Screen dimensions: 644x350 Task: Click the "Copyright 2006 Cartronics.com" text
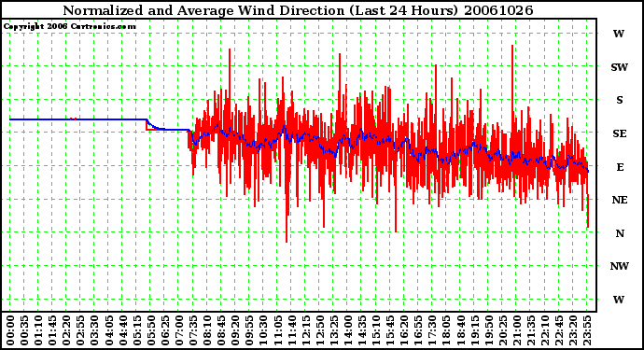[69, 27]
